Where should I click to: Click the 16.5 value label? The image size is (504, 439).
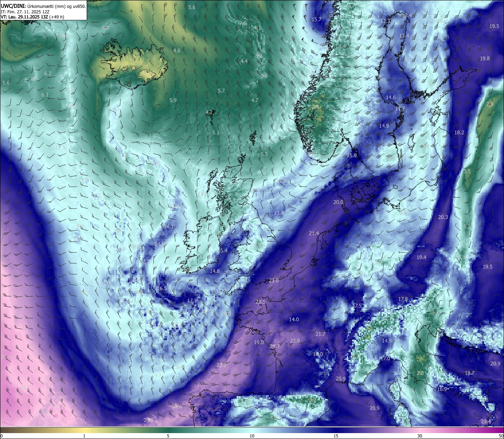click(162, 289)
